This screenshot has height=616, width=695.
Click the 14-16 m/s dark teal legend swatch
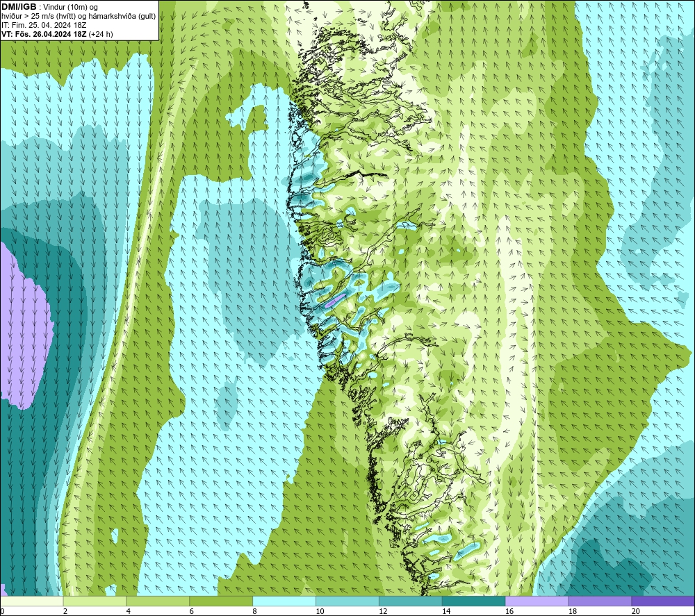click(x=473, y=601)
